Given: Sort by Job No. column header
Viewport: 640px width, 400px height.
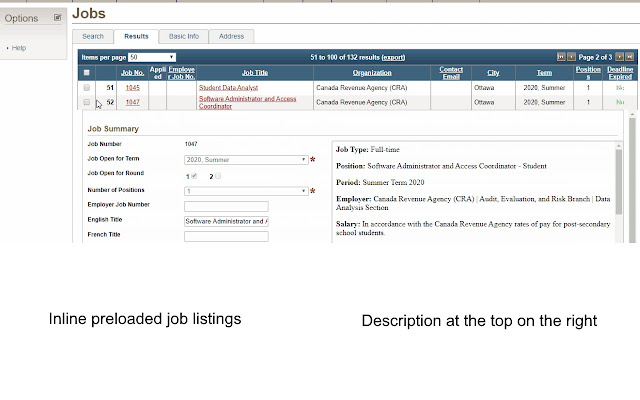Looking at the screenshot, I should 133,73.
